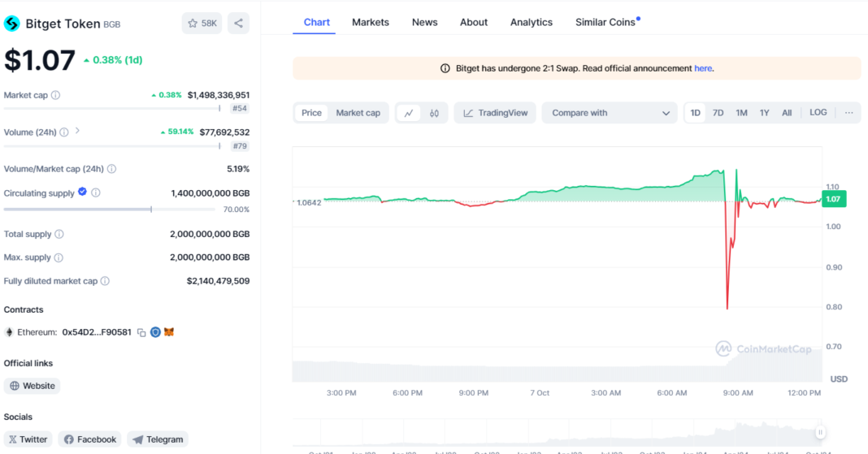Open Volume/Market cap (24h) info icon
The width and height of the screenshot is (868, 454).
(112, 169)
